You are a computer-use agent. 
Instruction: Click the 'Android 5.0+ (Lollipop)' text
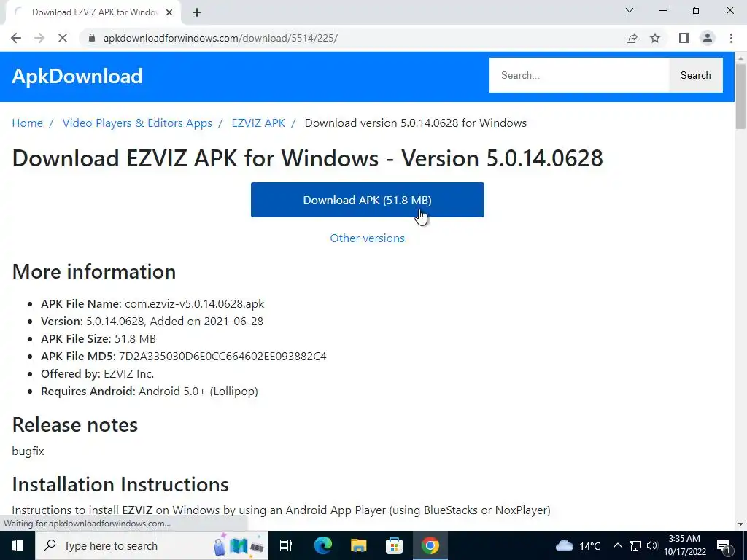[198, 392]
